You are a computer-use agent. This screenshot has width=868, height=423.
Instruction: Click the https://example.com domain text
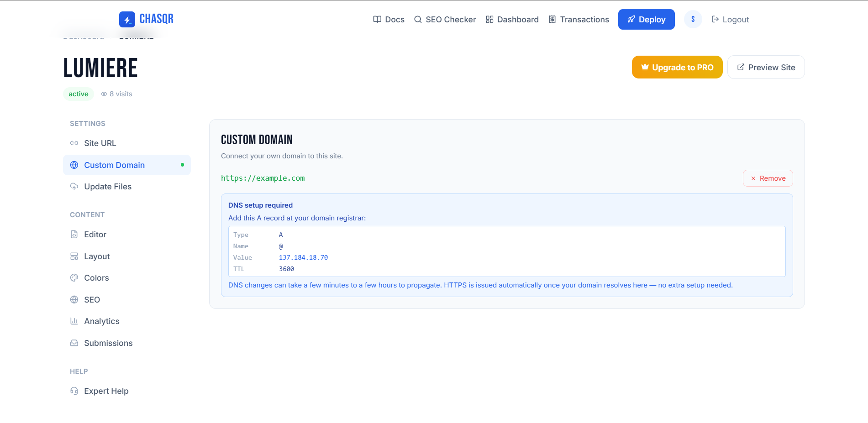coord(263,178)
